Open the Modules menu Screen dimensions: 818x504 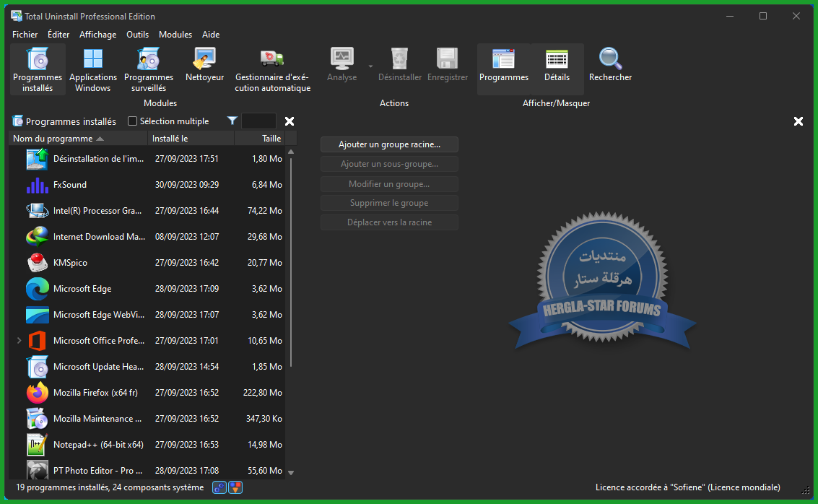pyautogui.click(x=175, y=35)
